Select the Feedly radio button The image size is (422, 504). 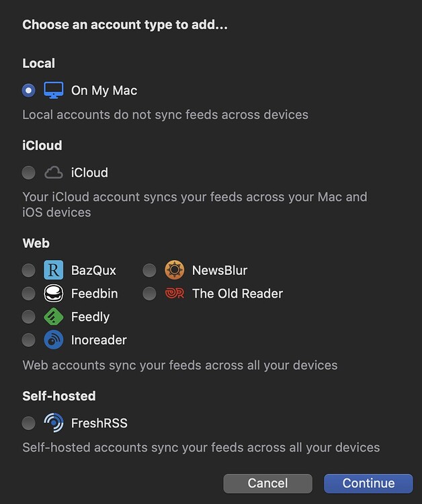click(x=29, y=317)
